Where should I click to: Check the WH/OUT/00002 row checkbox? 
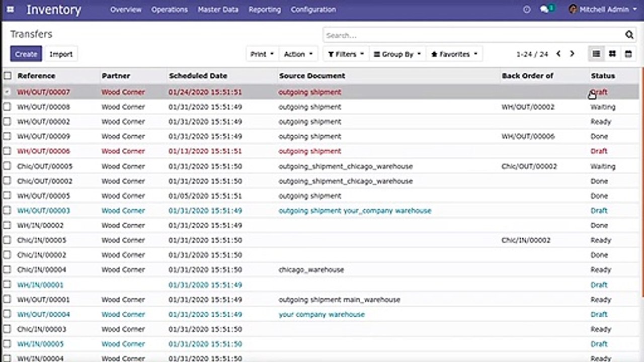[7, 122]
